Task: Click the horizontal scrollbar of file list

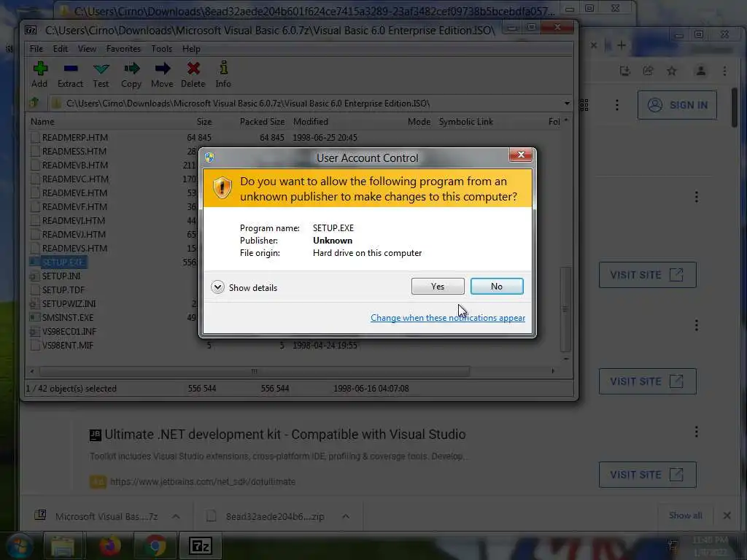Action: pos(254,371)
